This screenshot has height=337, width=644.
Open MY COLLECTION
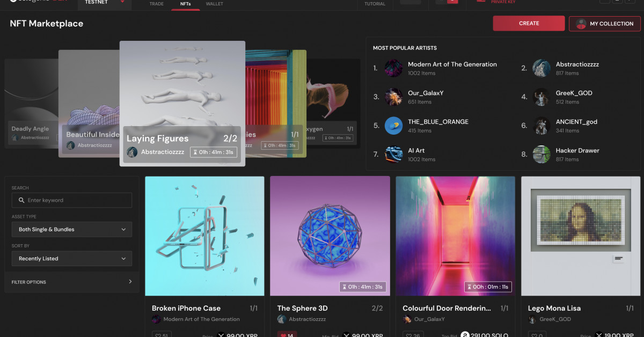click(x=605, y=24)
